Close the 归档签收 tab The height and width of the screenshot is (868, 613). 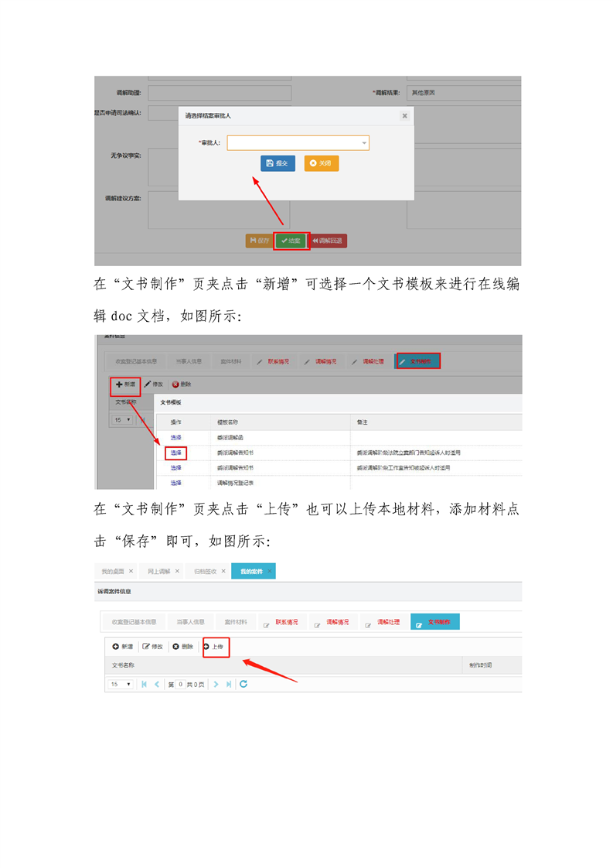coord(223,571)
